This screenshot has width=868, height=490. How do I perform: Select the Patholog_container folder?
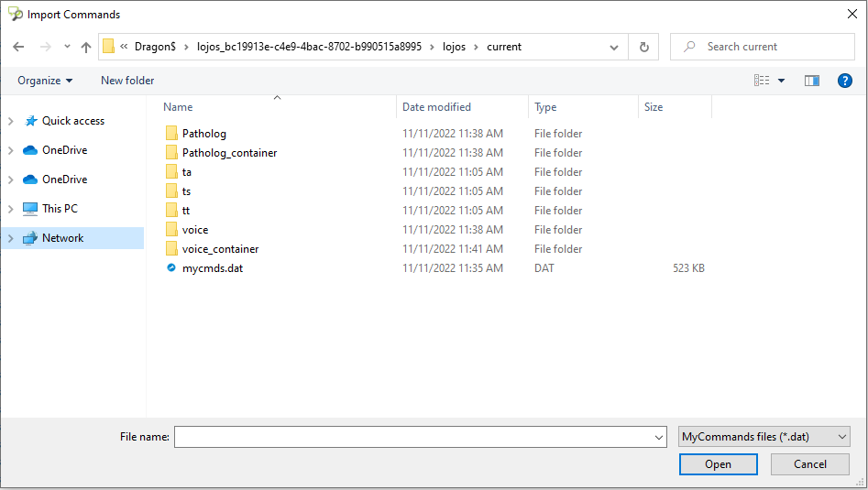[x=229, y=153]
